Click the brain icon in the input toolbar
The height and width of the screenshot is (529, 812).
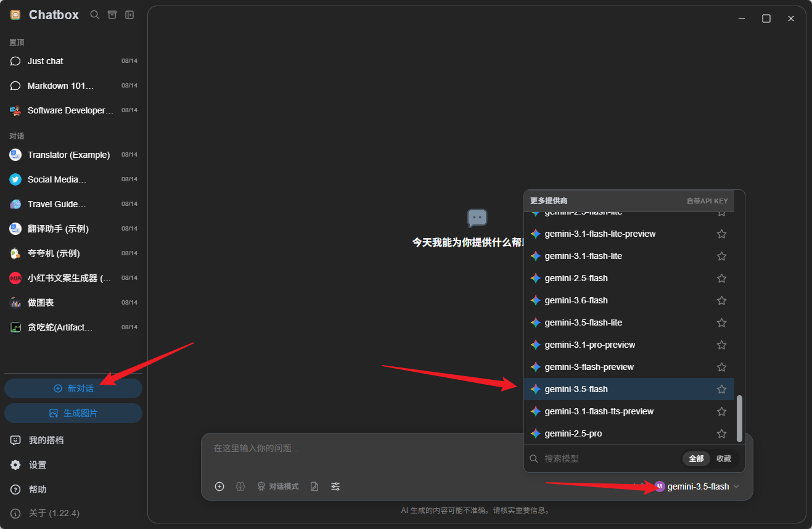point(240,486)
